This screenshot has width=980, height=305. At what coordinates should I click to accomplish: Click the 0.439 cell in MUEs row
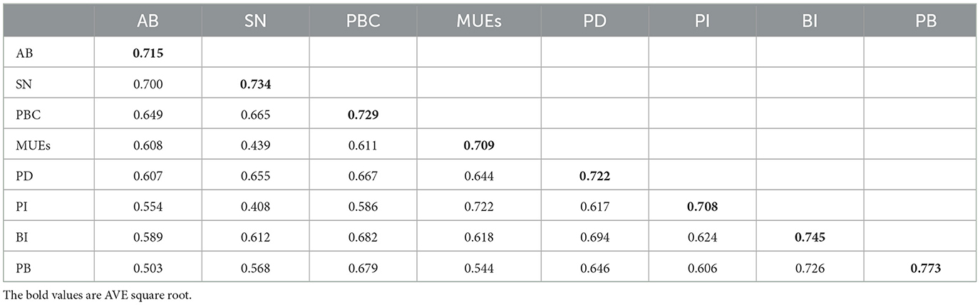coord(254,146)
